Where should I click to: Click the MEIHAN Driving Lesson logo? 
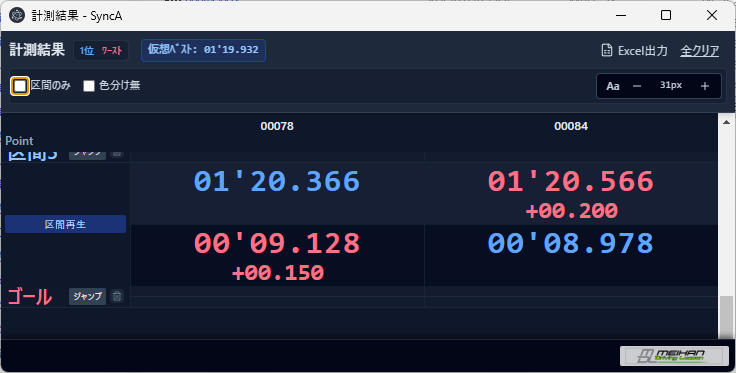pos(674,356)
